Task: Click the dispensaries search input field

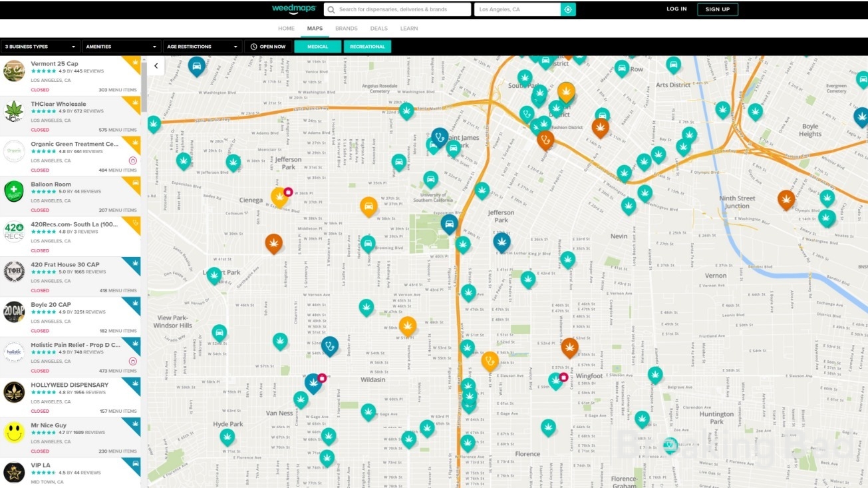Action: pyautogui.click(x=397, y=9)
